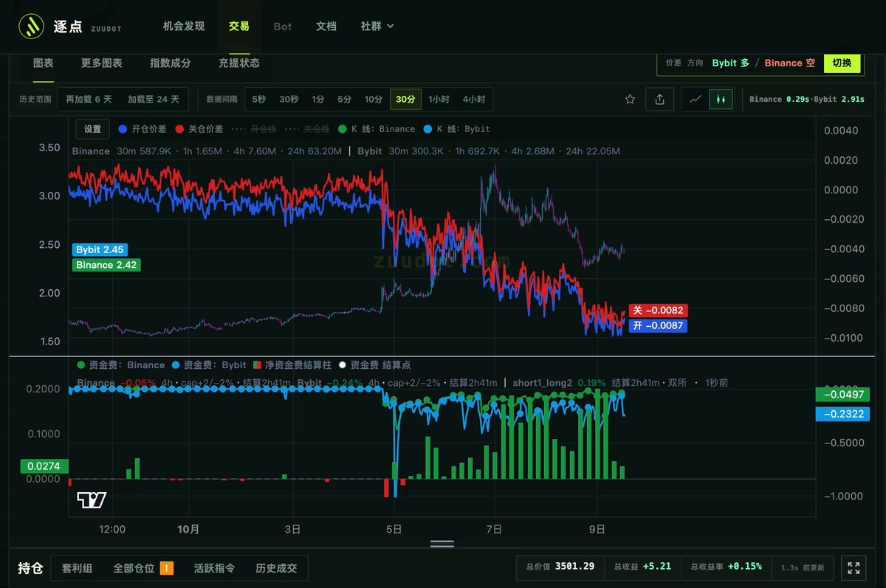The height and width of the screenshot is (588, 886).
Task: Click the orange warning badge beside 全部仓位
Action: tap(167, 568)
